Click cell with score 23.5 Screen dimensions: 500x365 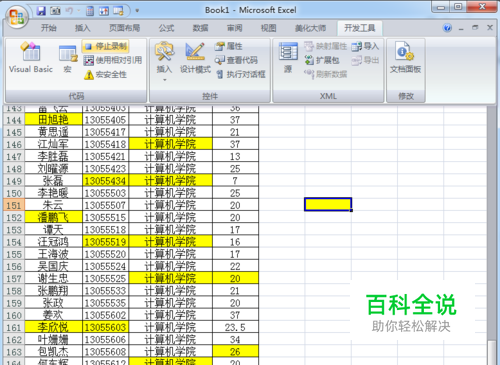click(235, 327)
